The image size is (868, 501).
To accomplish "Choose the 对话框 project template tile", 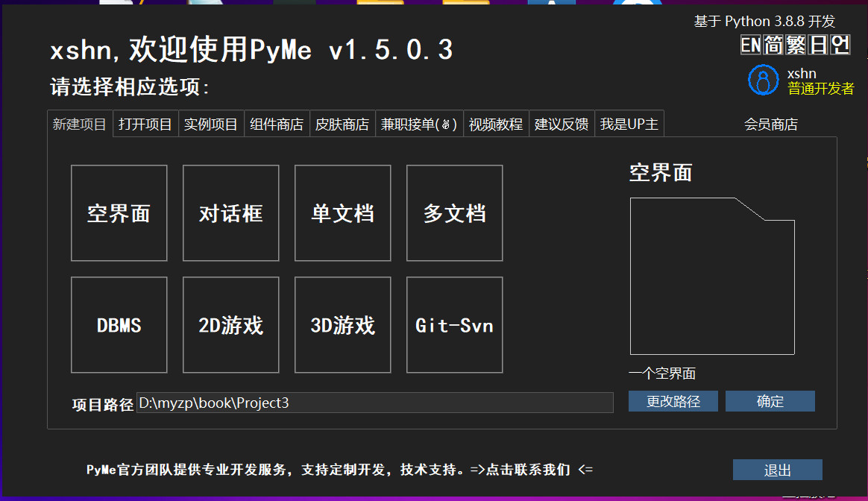I will coord(230,213).
